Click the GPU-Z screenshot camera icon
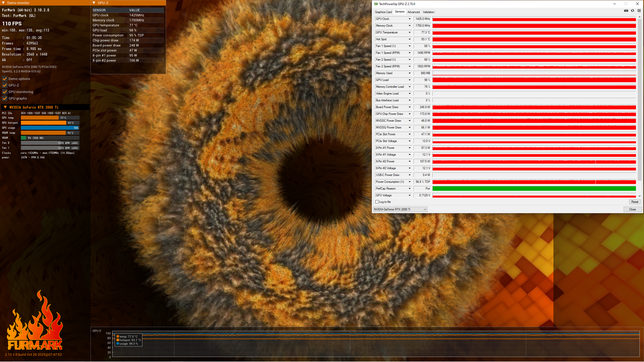 coord(626,11)
